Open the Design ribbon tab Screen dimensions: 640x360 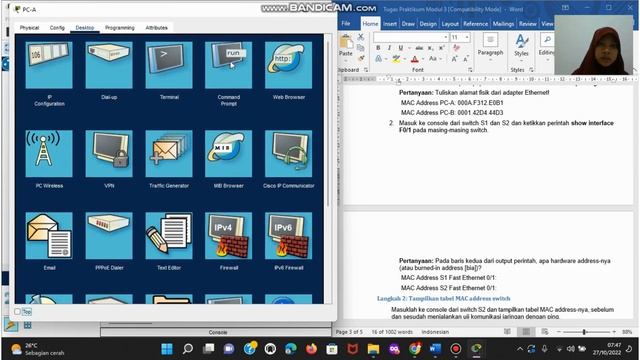(x=428, y=24)
